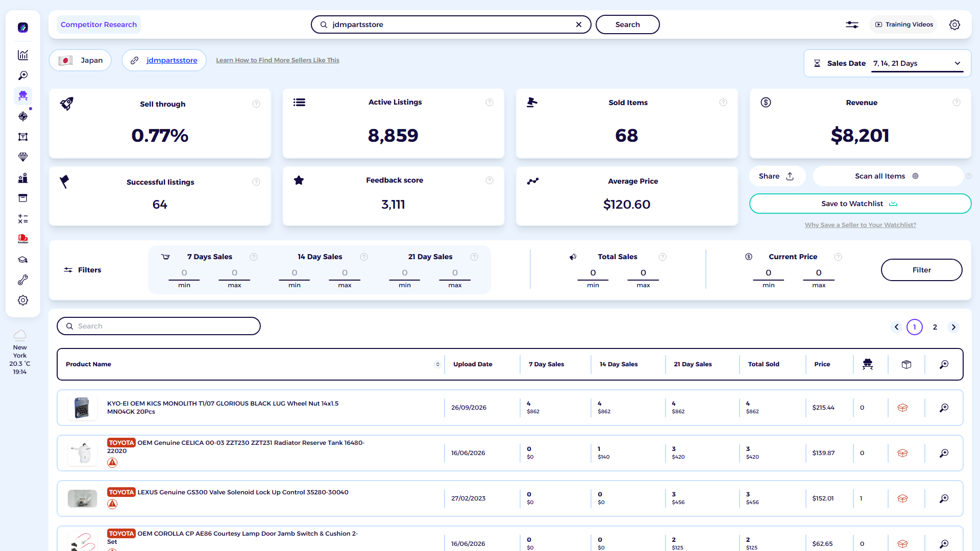The height and width of the screenshot is (551, 980).
Task: Click warning triangle under CELICA Radiator listing
Action: 112,463
